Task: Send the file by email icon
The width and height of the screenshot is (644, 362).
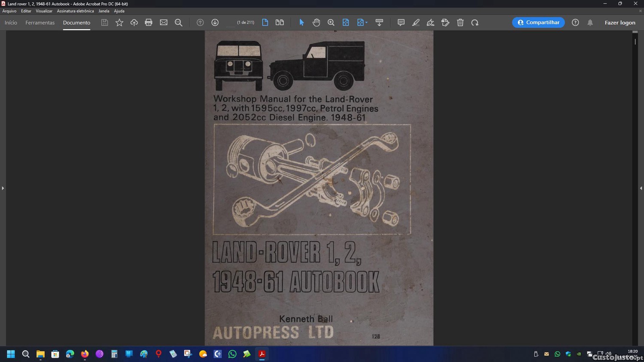Action: coord(164,22)
